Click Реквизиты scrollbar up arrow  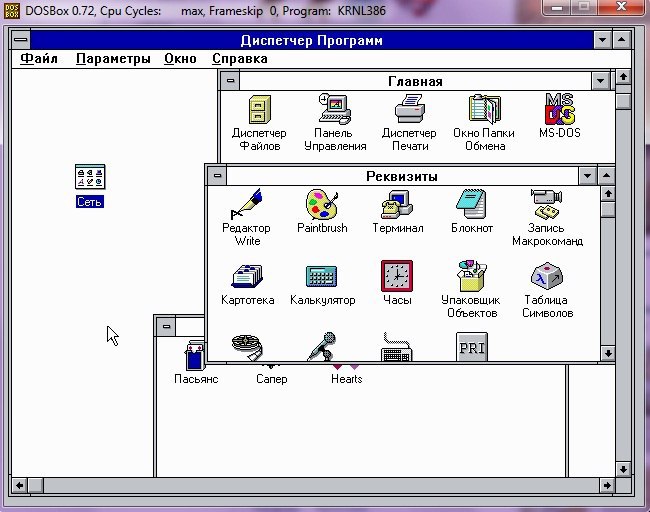pos(608,194)
